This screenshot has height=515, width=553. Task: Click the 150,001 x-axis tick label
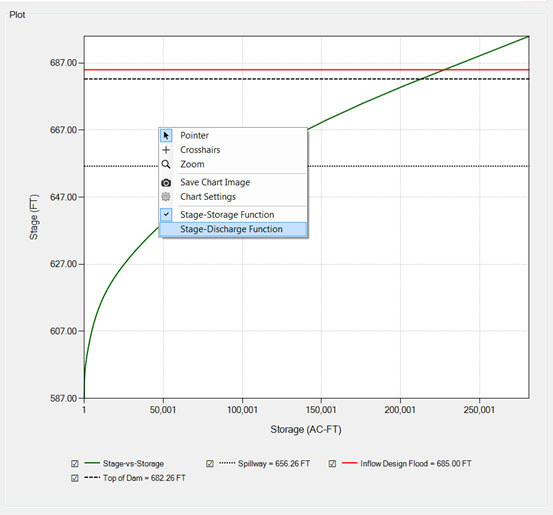click(x=321, y=410)
